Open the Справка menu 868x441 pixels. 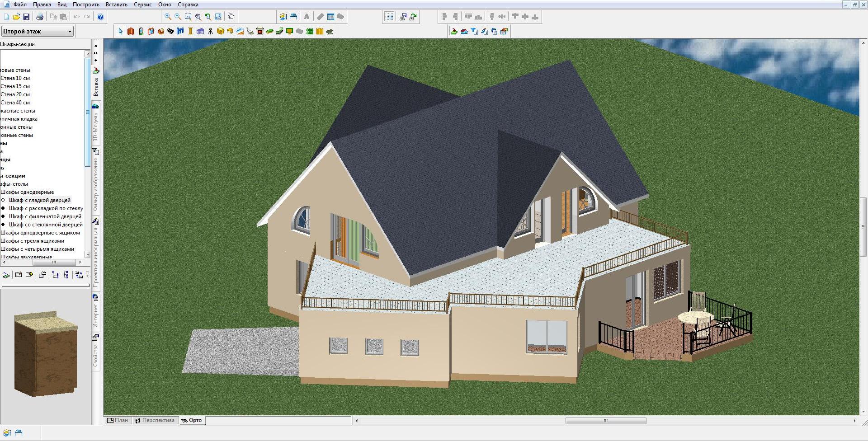click(x=188, y=5)
